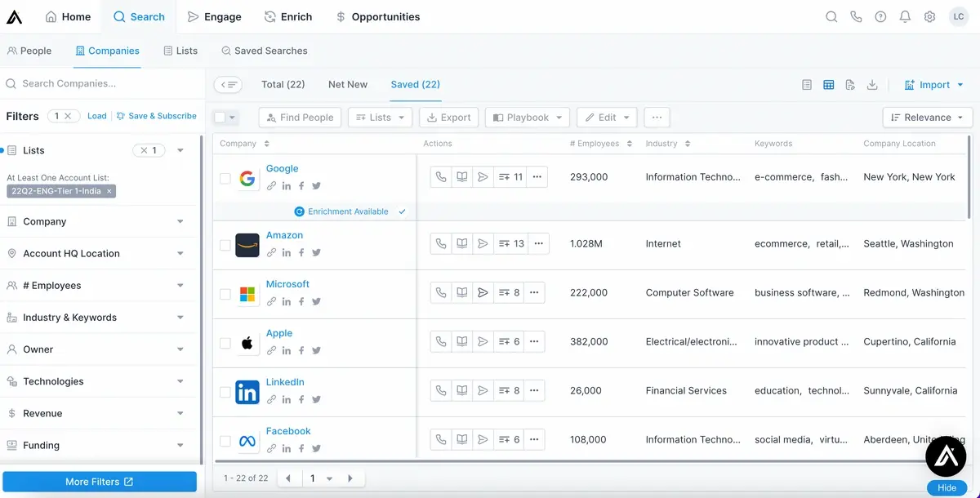Click the phone icon in Google row
The width and height of the screenshot is (980, 498).
441,177
